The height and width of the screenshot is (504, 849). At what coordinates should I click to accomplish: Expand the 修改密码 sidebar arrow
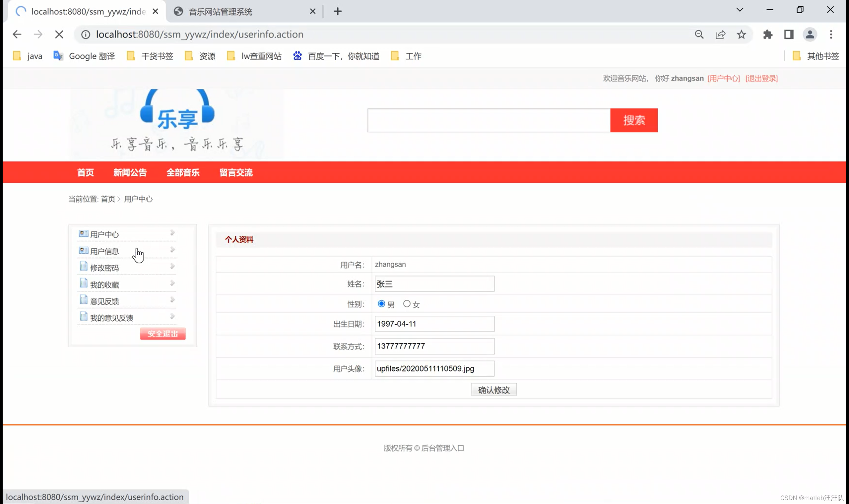pos(172,267)
